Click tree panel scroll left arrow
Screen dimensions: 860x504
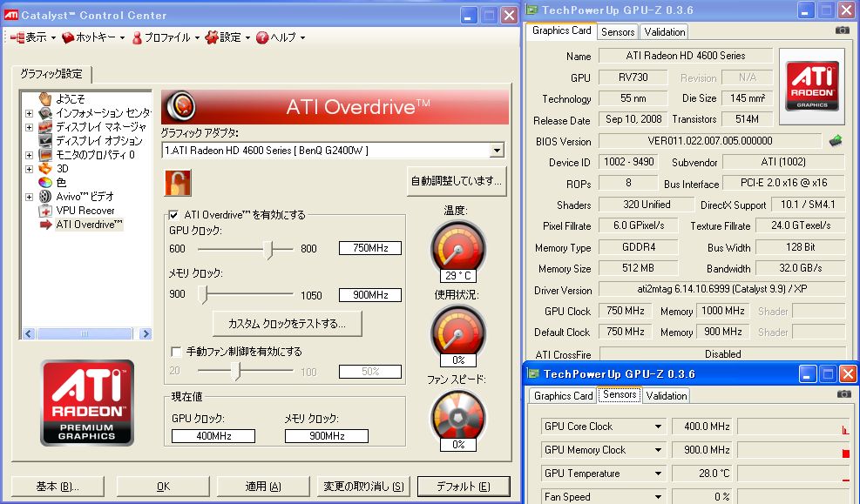pos(29,333)
